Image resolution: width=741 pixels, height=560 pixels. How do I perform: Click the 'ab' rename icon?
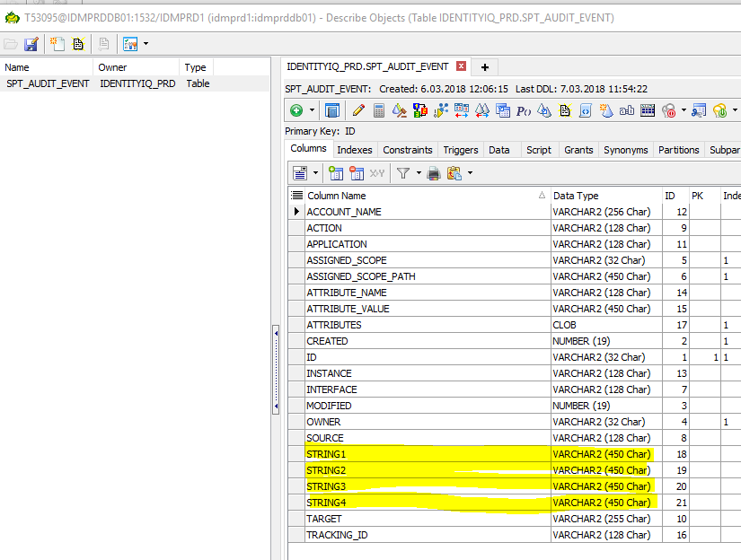(x=626, y=110)
